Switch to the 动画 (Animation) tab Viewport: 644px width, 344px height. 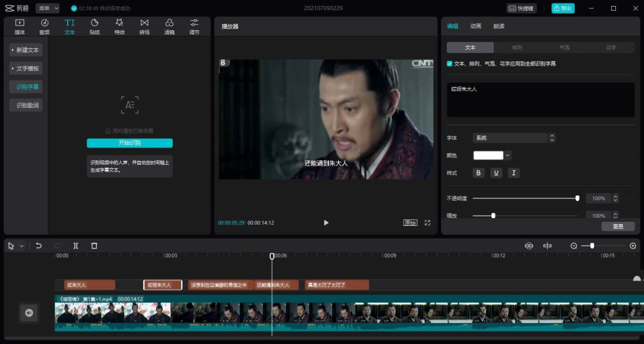point(476,27)
